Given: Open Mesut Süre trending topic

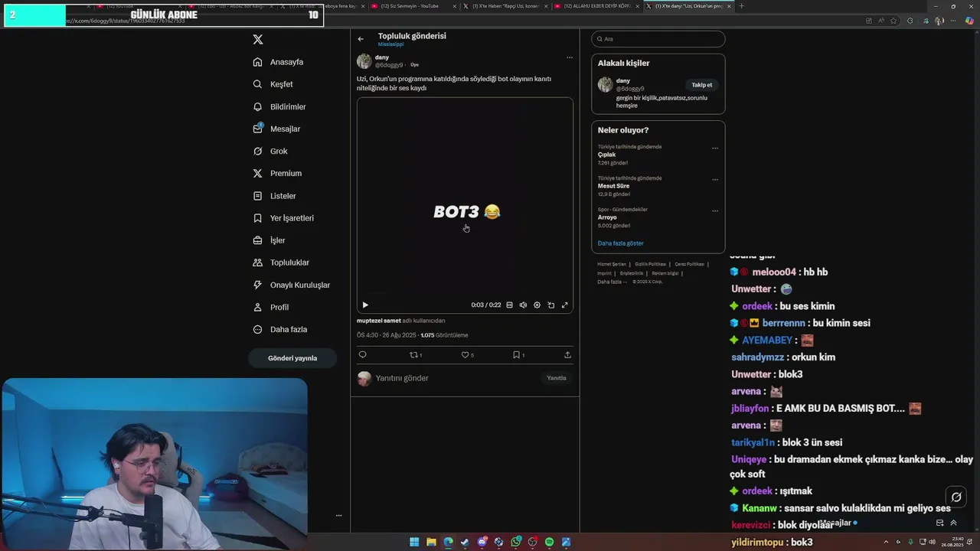Looking at the screenshot, I should pos(613,186).
